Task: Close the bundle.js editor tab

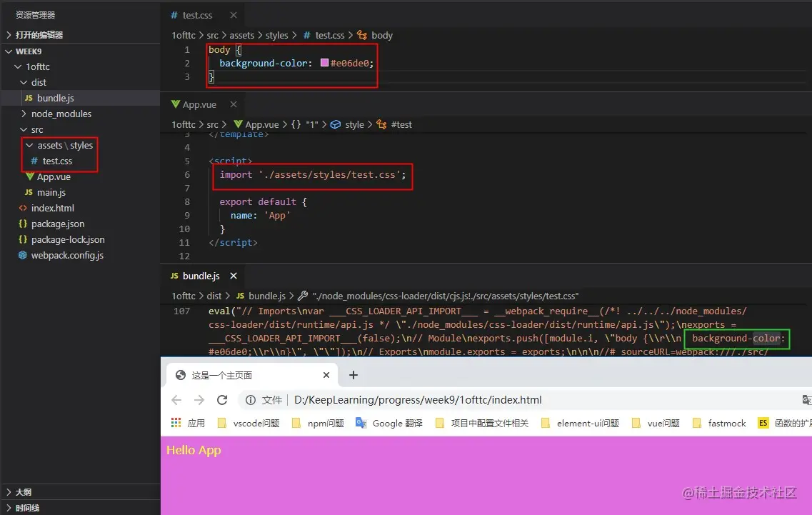Action: click(x=234, y=276)
